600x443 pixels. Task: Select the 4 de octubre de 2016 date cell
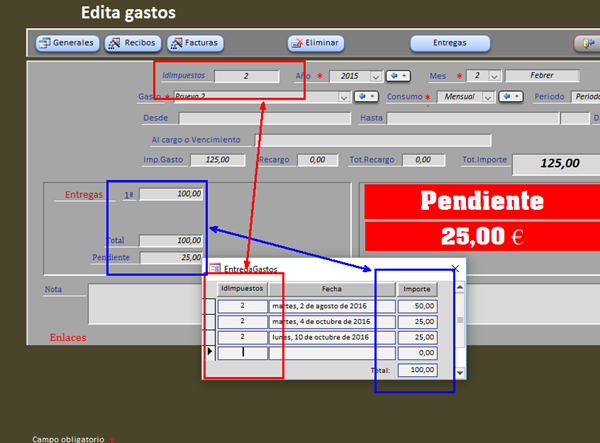click(332, 322)
